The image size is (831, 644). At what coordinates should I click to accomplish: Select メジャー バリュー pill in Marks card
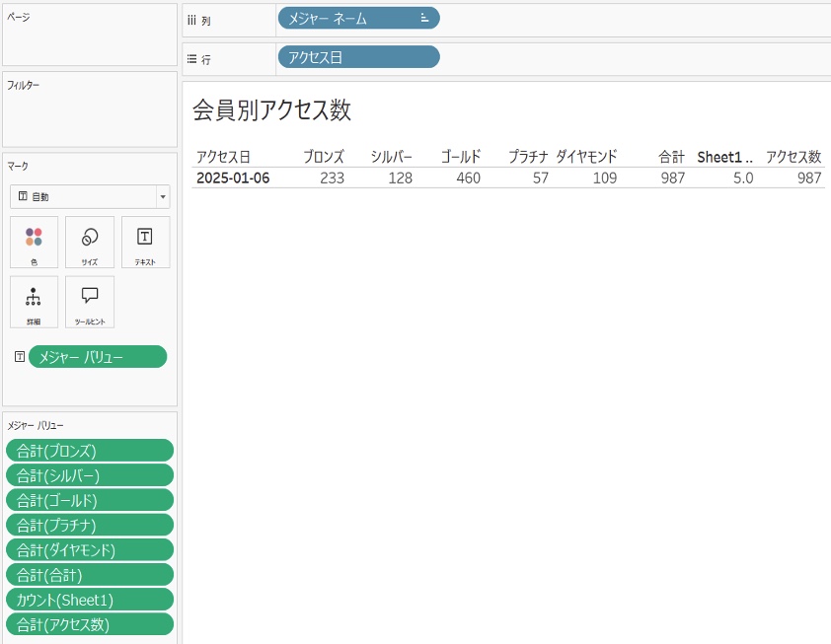[98, 357]
